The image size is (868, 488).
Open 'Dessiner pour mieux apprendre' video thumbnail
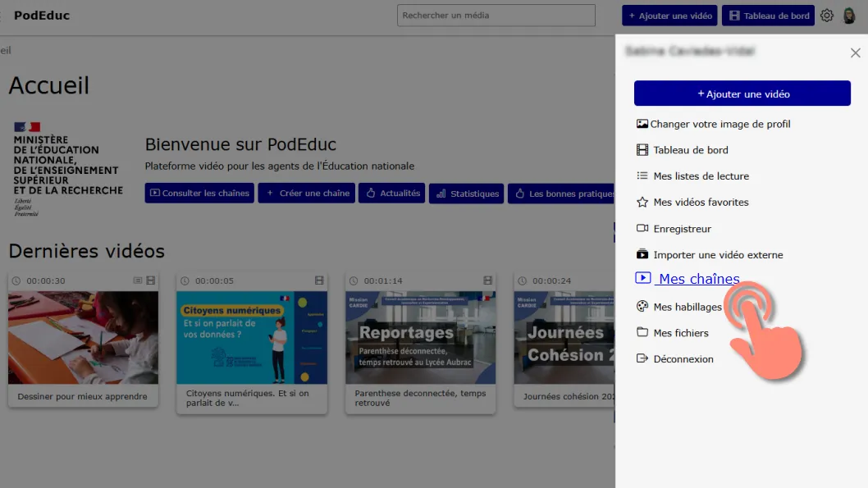click(x=83, y=338)
